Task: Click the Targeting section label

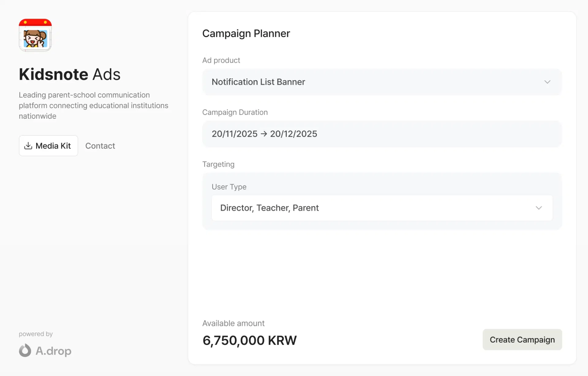Action: pos(218,164)
